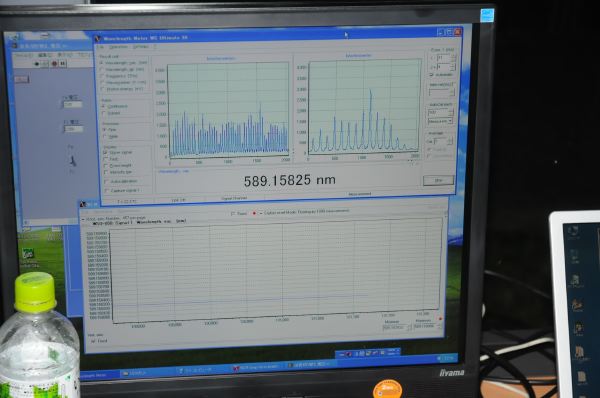Click the Average count spinner arrows
Image resolution: width=600 pixels, height=398 pixels.
click(449, 141)
